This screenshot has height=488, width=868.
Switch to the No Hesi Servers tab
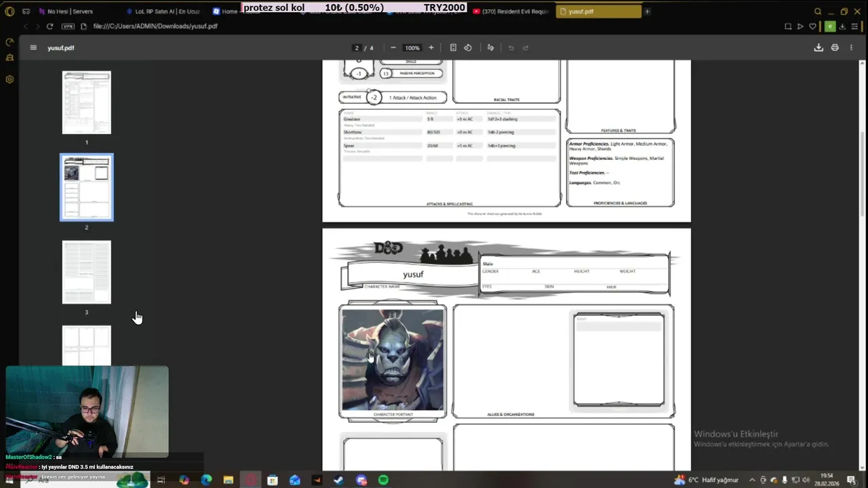[x=71, y=12]
